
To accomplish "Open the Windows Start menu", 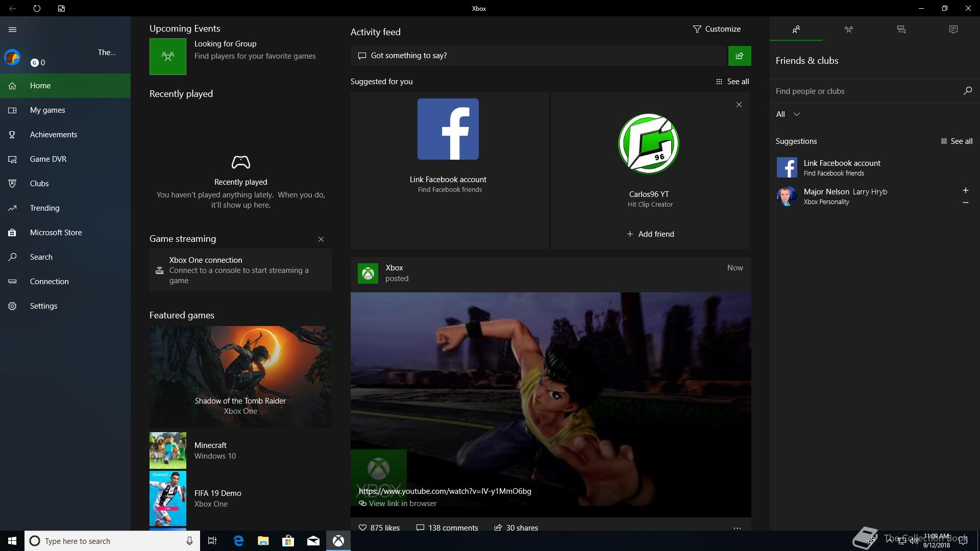I will pyautogui.click(x=12, y=541).
